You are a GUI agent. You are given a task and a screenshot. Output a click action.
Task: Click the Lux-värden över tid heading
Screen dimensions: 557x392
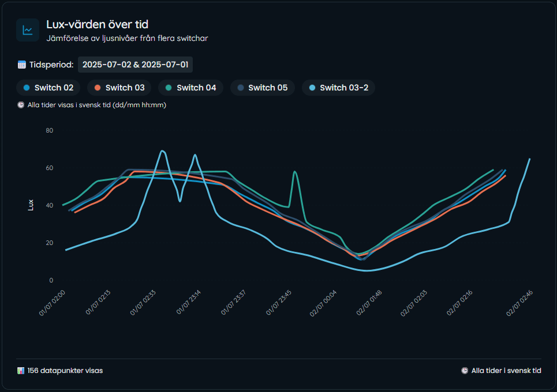coord(98,24)
